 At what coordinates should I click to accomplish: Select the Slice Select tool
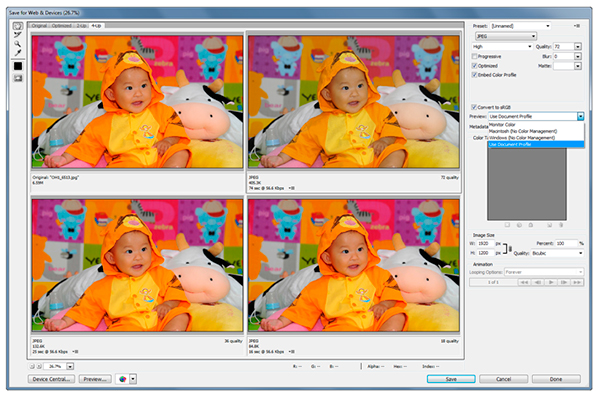pyautogui.click(x=18, y=35)
